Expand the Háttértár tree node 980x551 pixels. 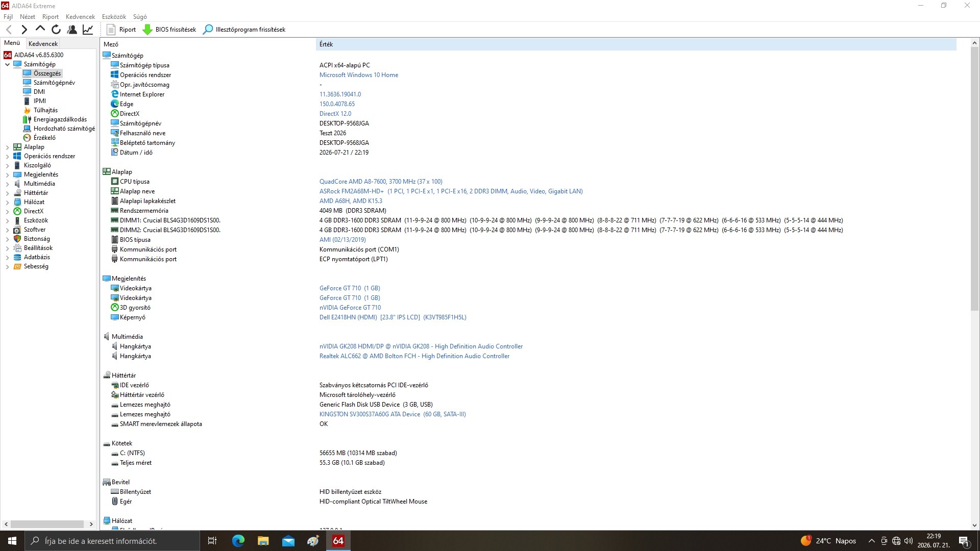coord(7,193)
